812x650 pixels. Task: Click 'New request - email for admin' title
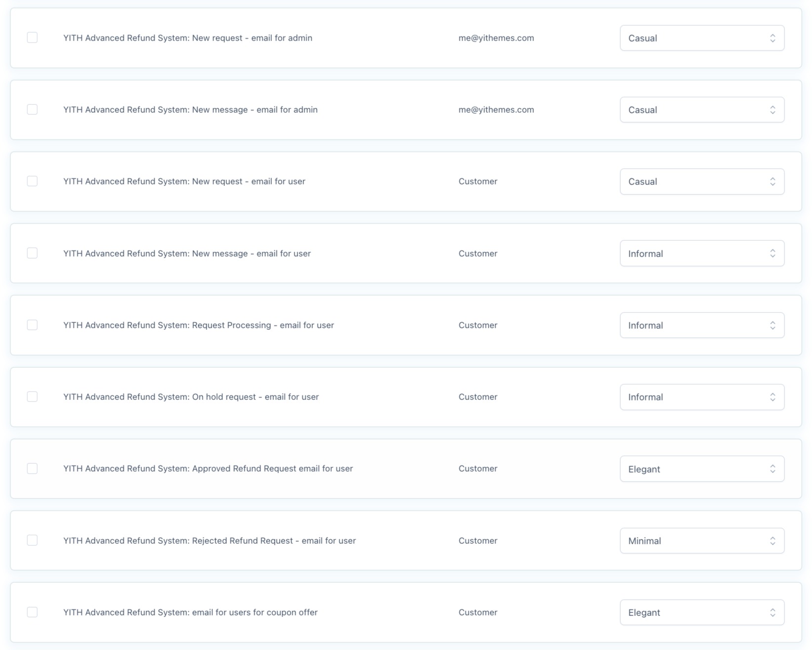188,38
